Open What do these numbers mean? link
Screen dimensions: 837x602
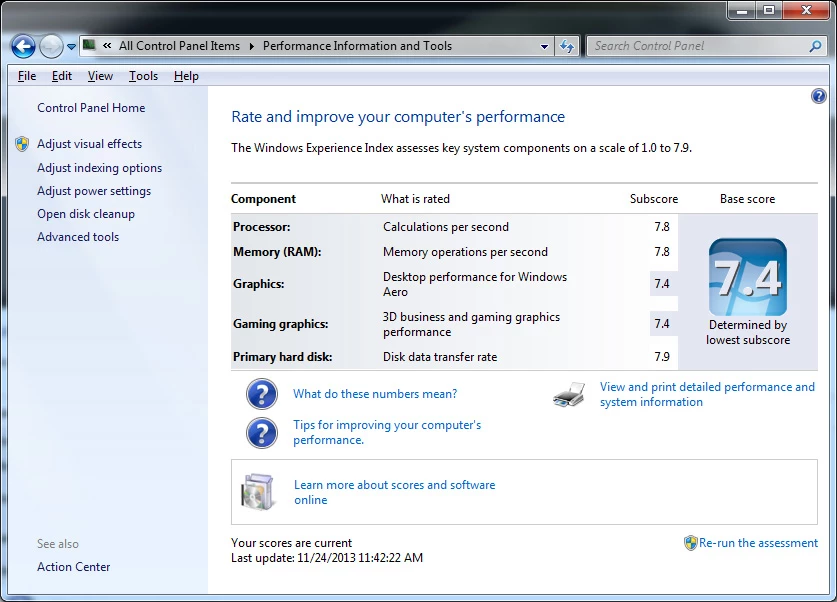375,394
